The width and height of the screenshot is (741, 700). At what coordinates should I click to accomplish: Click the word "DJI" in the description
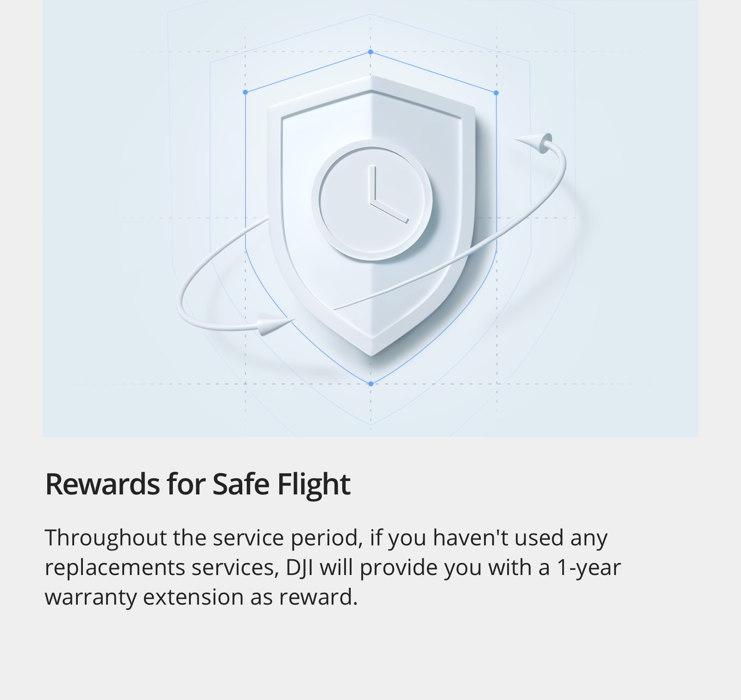coord(299,567)
